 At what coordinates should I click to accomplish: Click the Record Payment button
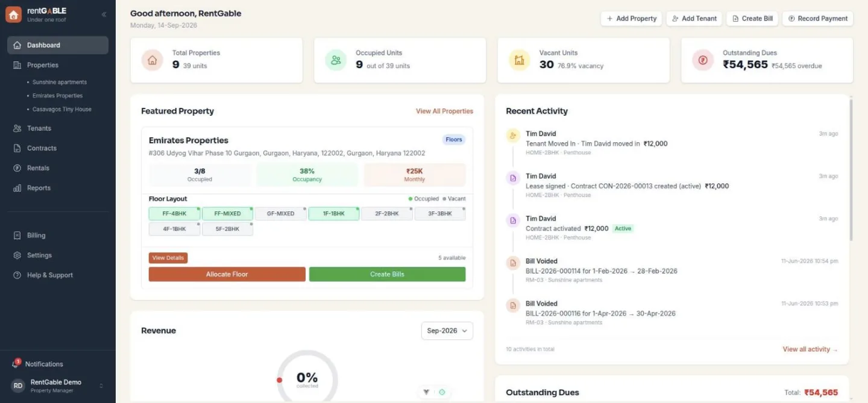(x=817, y=19)
